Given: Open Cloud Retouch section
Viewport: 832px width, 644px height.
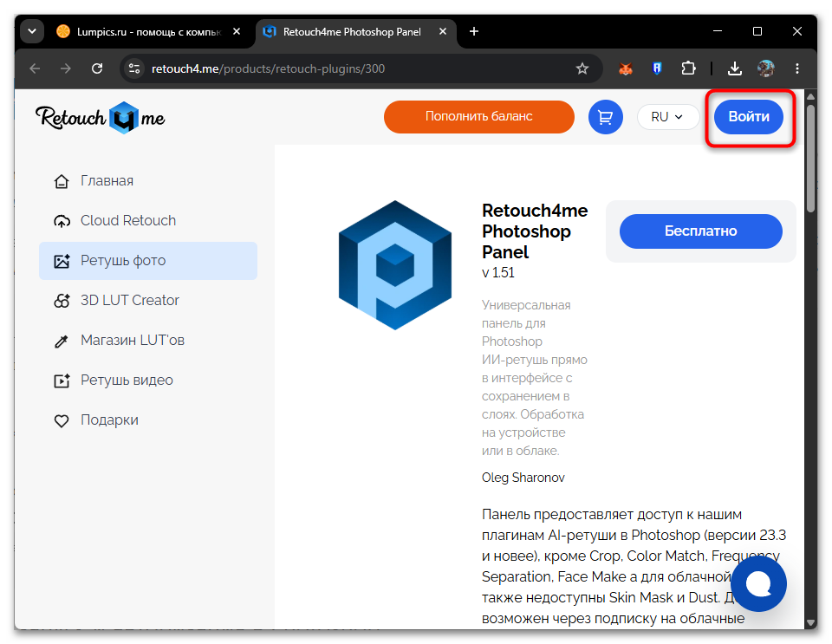Looking at the screenshot, I should pos(148,221).
